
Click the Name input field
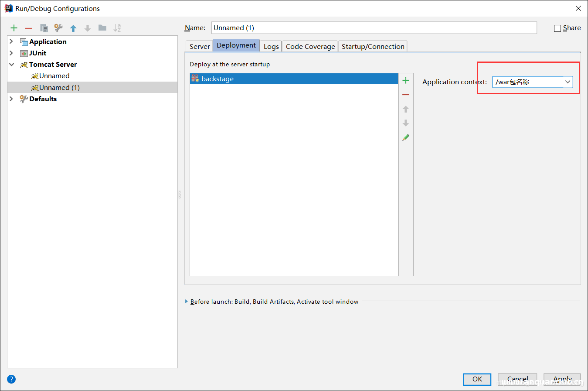[374, 28]
